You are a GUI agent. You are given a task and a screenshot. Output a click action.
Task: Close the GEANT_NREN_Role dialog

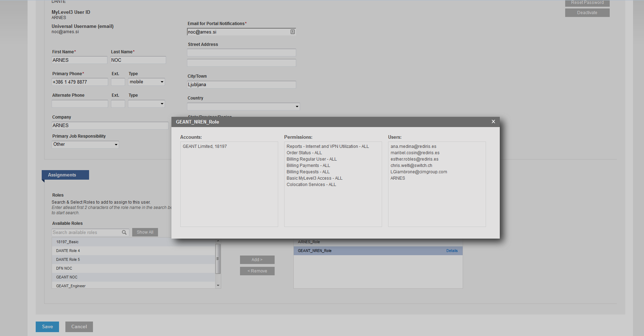pyautogui.click(x=493, y=121)
